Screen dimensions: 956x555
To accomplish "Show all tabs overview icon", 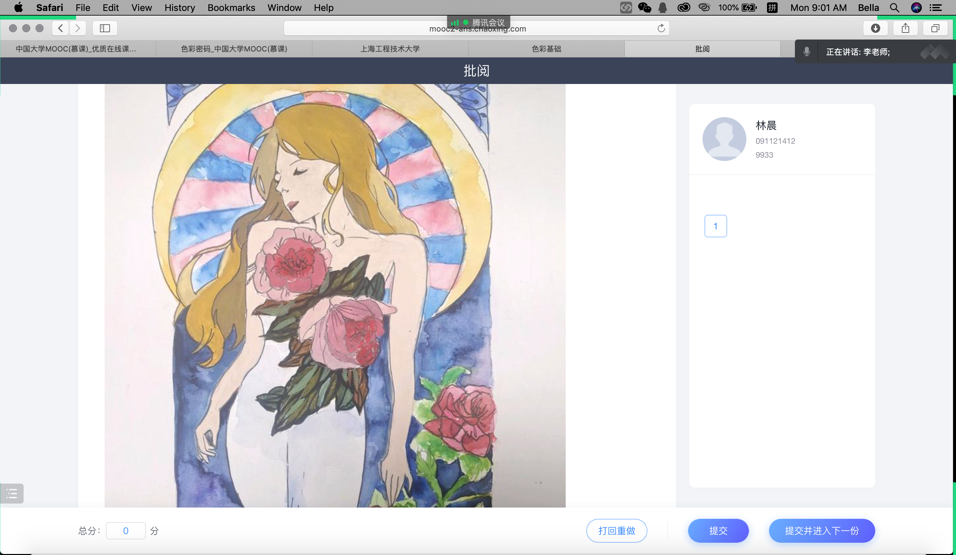I will [935, 28].
